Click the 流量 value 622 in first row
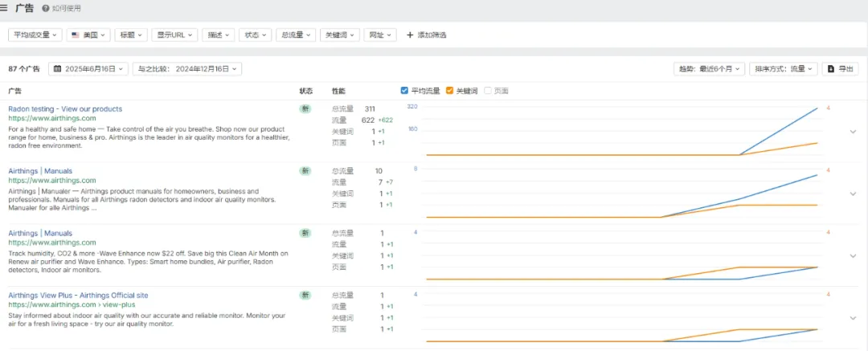Screen dimensions: 868x351 [368, 120]
